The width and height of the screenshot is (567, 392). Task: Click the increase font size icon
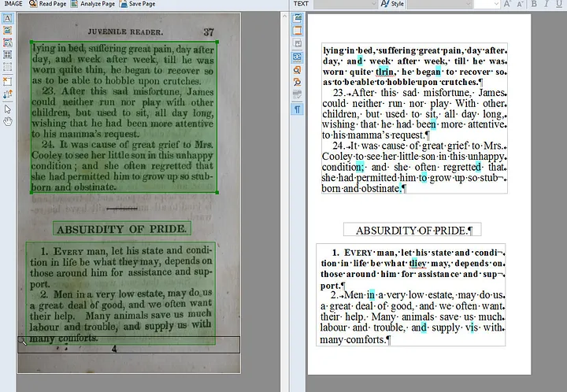507,4
